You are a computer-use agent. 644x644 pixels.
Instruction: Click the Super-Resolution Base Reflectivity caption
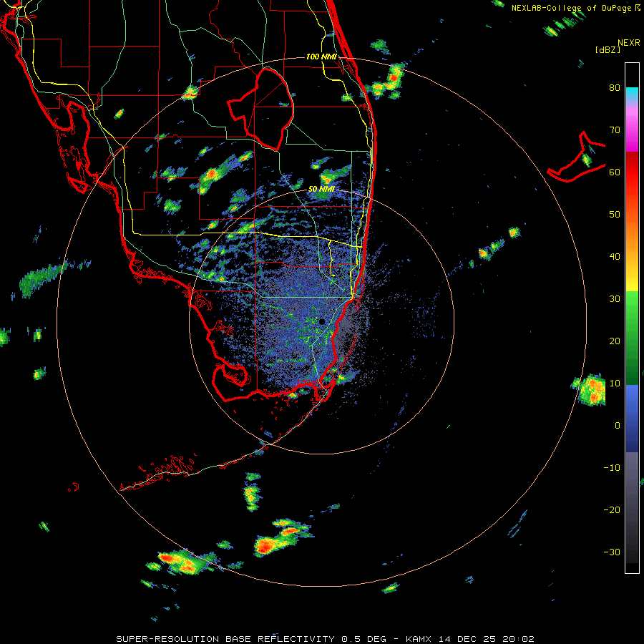click(x=325, y=639)
